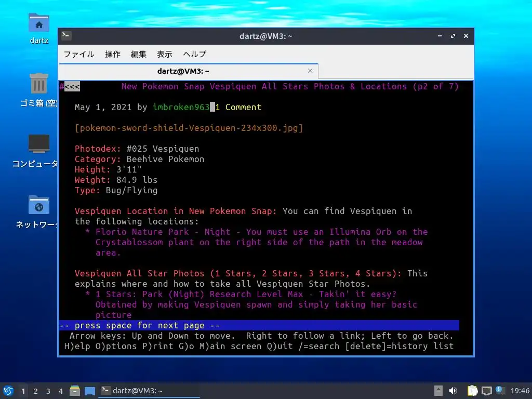Switch to workspace 2
The height and width of the screenshot is (399, 532).
(36, 391)
